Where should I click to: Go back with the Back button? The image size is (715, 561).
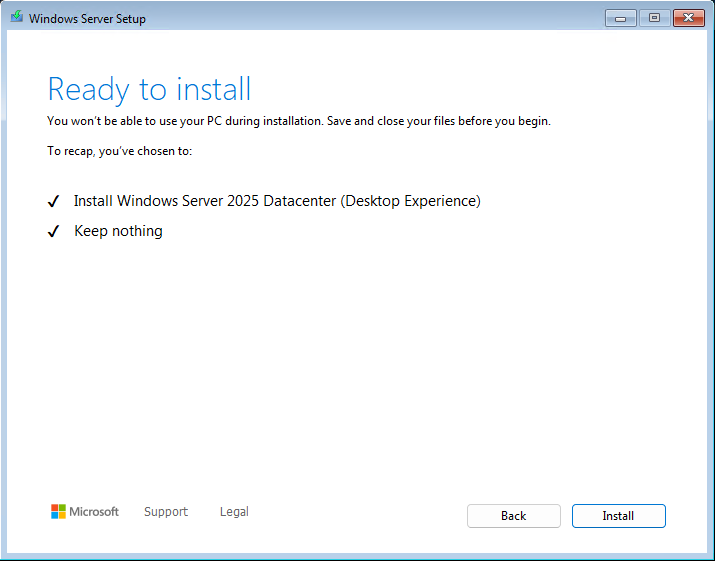513,516
